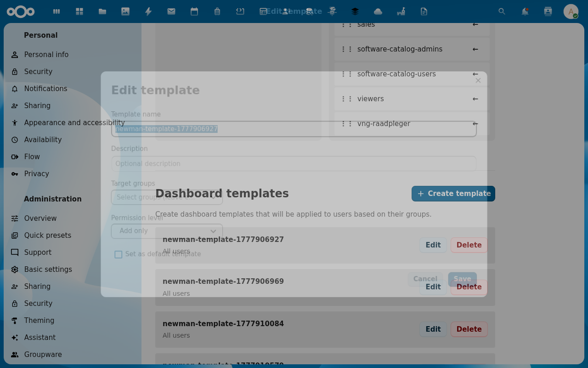Open the Photos app icon
The height and width of the screenshot is (368, 588).
click(x=125, y=11)
